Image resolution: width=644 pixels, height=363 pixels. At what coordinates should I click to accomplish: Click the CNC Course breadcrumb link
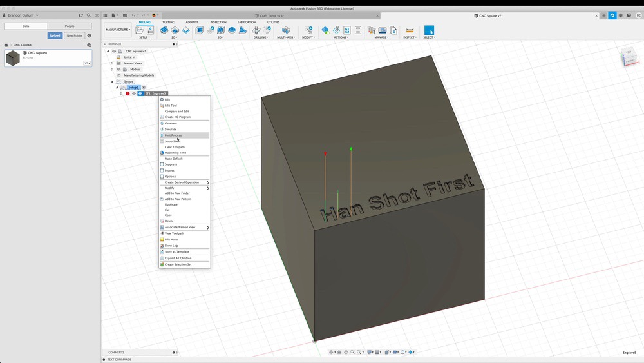pos(22,44)
